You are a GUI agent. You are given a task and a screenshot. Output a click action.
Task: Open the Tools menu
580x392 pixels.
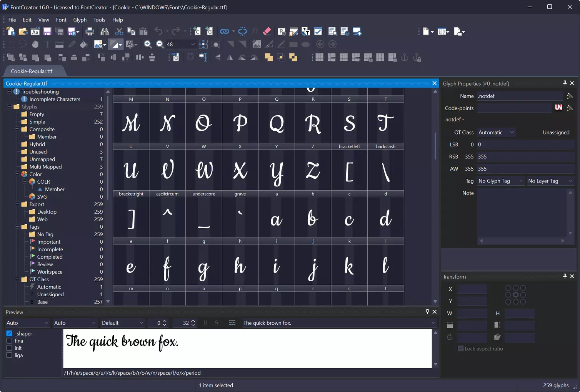click(99, 20)
